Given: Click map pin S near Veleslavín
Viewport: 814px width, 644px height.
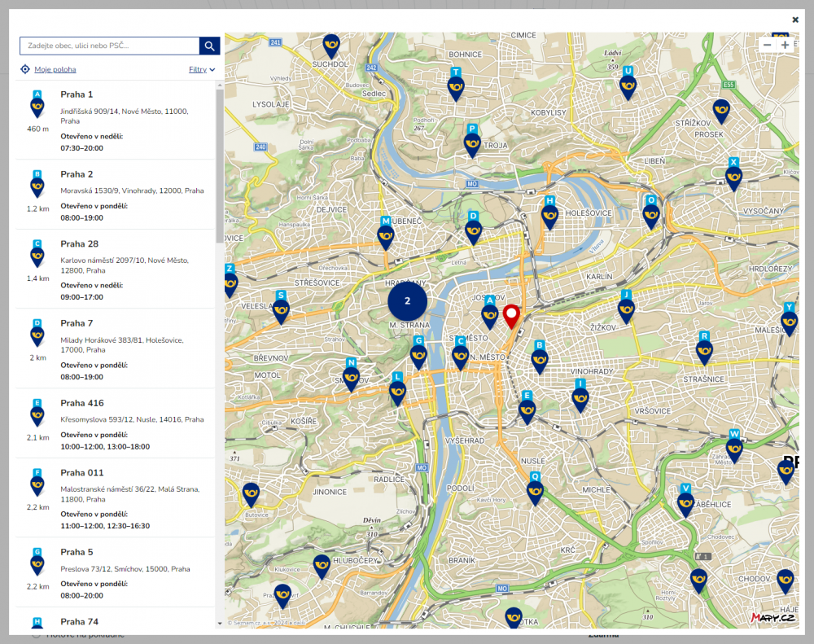Looking at the screenshot, I should tap(281, 308).
